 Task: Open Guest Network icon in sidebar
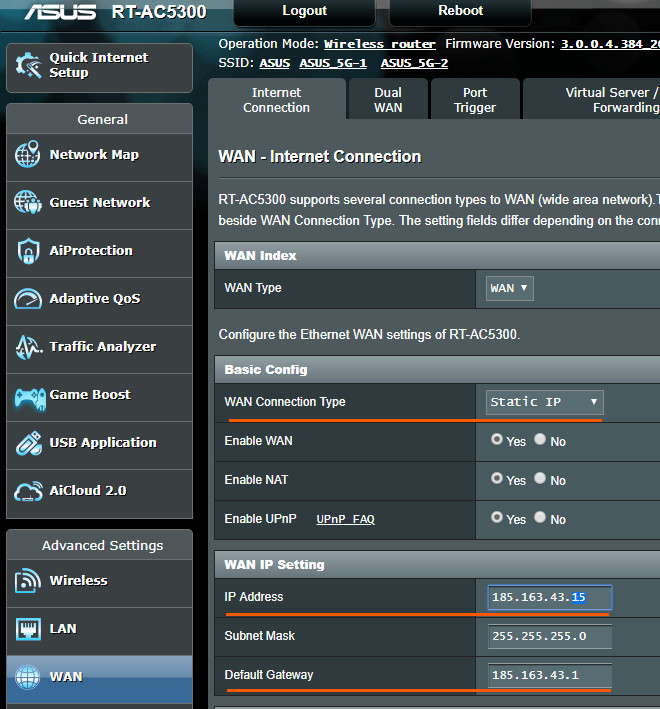pyautogui.click(x=28, y=203)
